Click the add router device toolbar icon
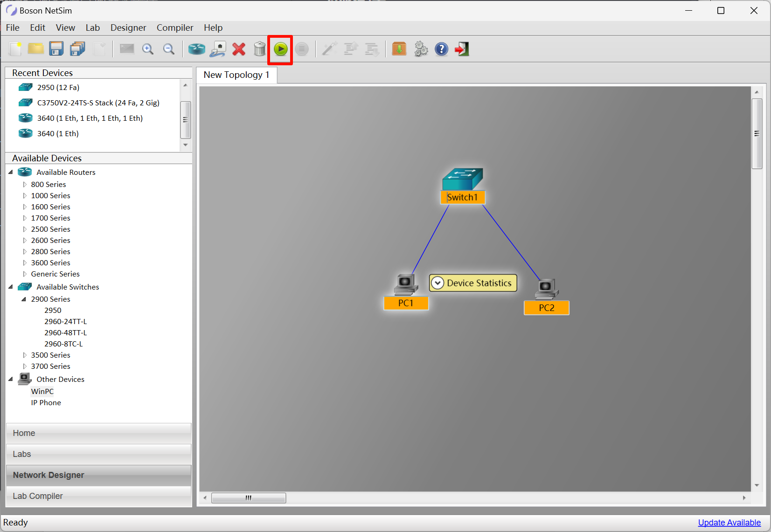771x532 pixels. click(x=197, y=48)
